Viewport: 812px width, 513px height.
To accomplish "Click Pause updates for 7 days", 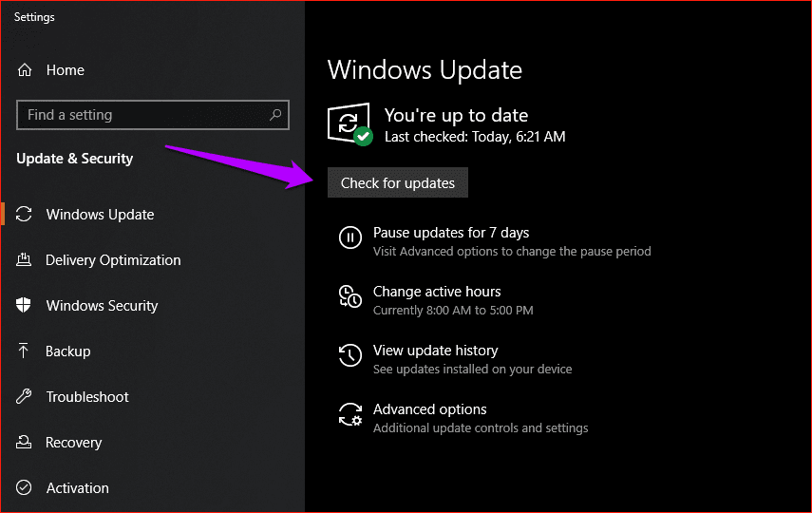I will pos(451,233).
